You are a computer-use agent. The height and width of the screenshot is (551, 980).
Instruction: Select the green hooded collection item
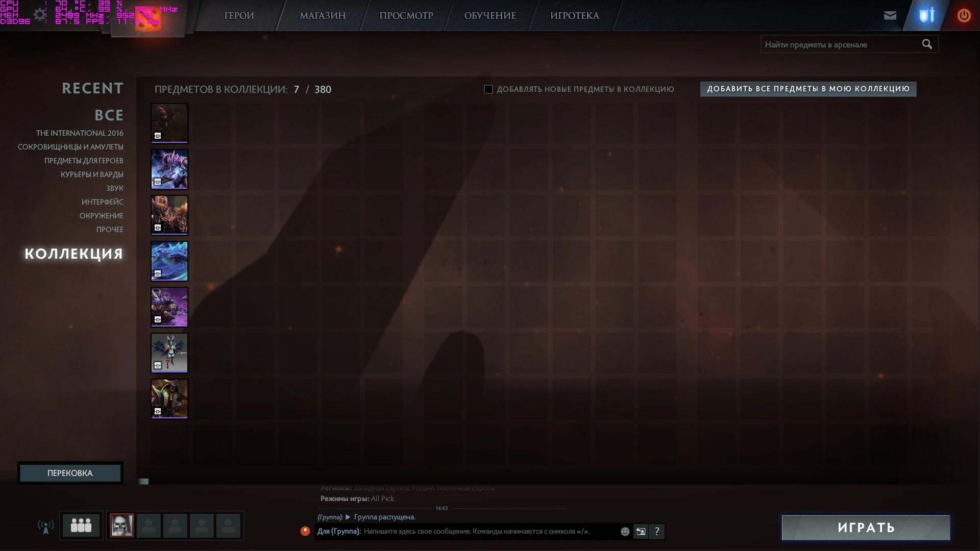point(169,399)
